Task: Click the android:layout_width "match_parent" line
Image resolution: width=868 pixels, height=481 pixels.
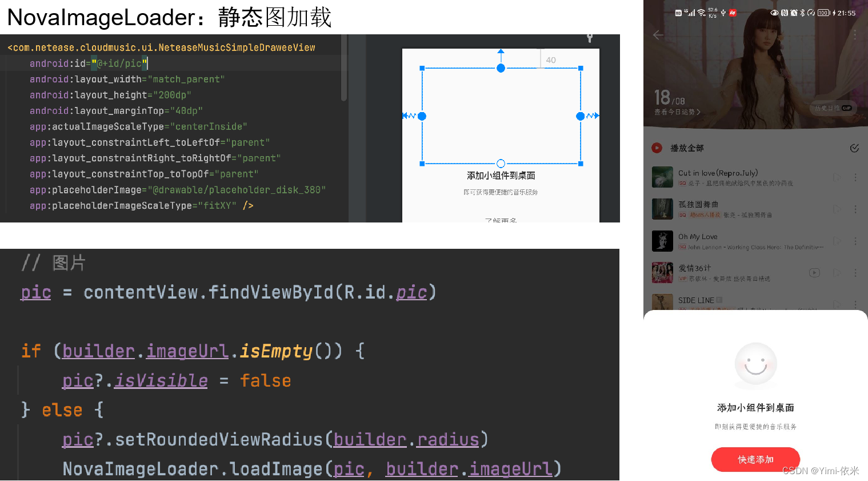Action: coord(127,79)
